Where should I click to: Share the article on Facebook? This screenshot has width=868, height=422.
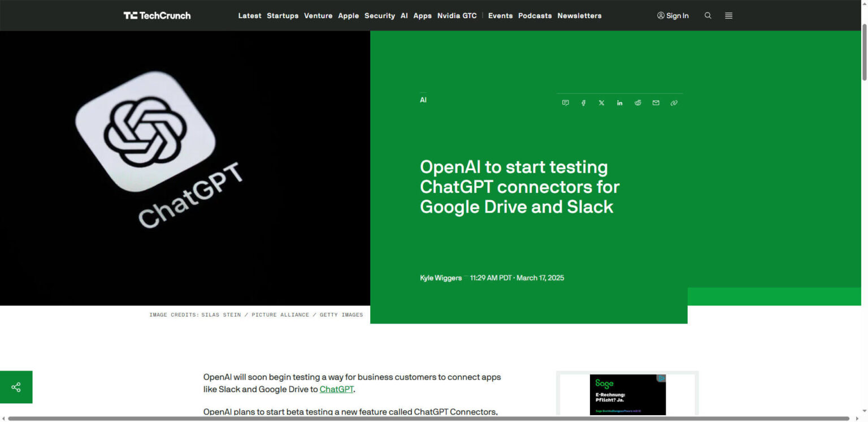click(x=583, y=102)
